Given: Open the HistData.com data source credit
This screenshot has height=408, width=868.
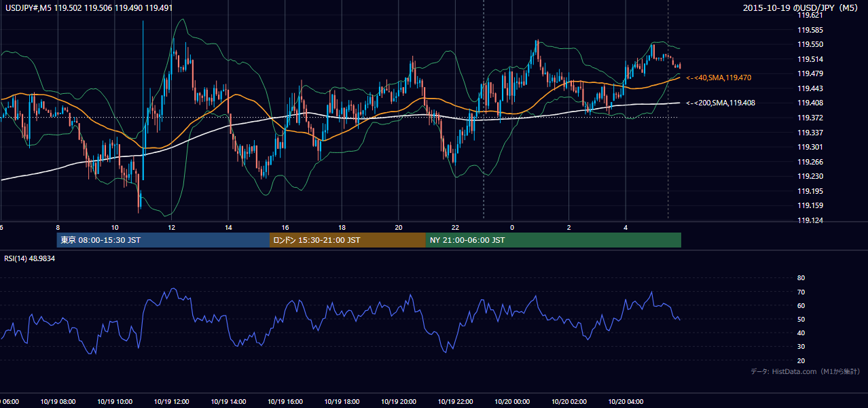Looking at the screenshot, I should point(805,371).
